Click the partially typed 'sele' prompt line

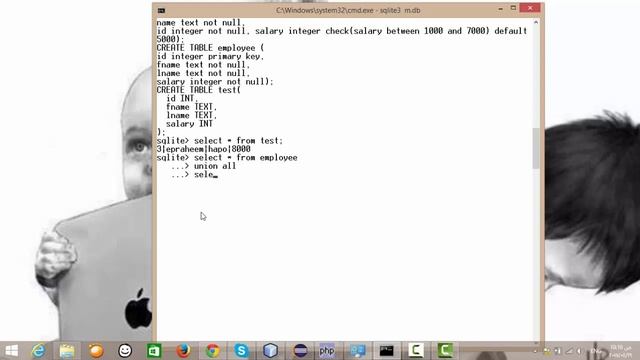[194, 175]
